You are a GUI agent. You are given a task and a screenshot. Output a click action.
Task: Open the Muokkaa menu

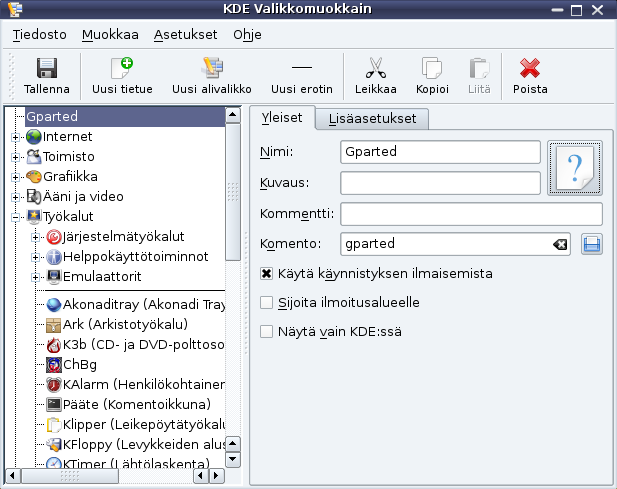tap(110, 35)
